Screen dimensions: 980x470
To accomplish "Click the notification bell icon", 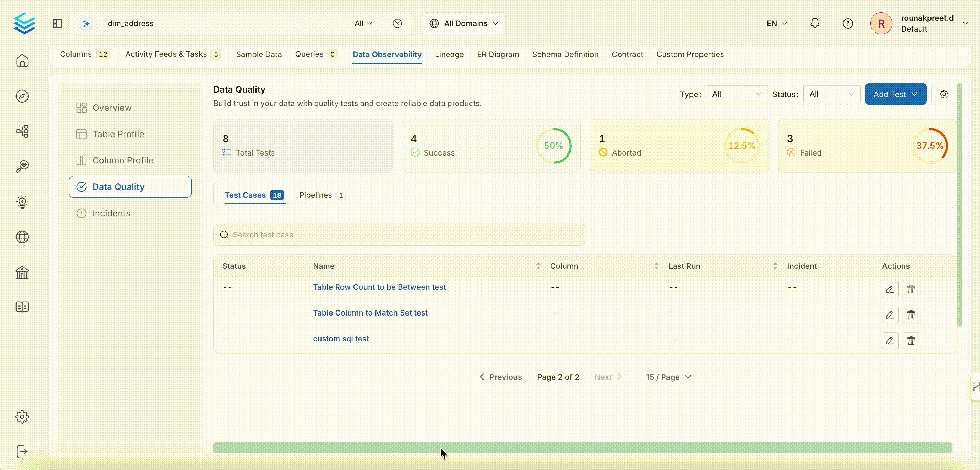I will tap(815, 23).
